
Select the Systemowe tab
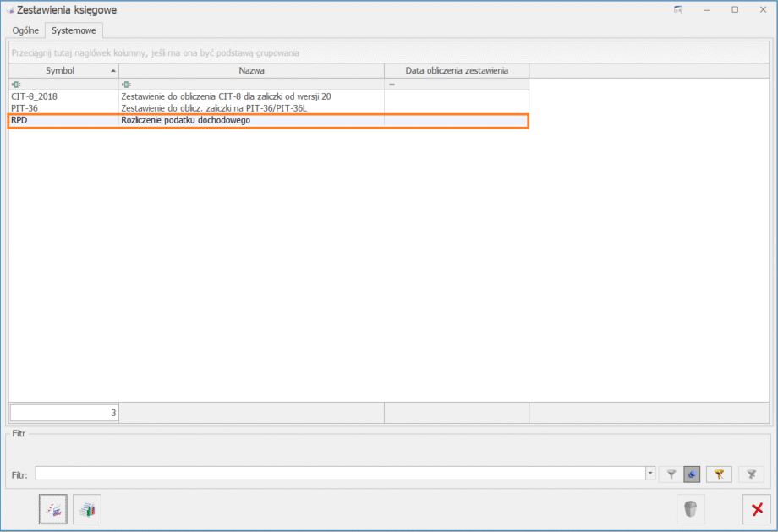click(74, 30)
